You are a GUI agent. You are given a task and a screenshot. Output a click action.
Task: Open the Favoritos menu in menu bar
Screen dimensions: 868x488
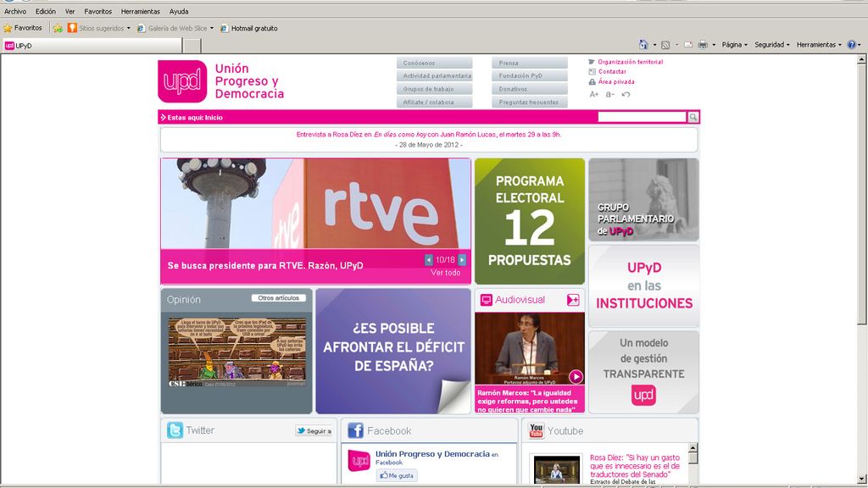(x=98, y=11)
